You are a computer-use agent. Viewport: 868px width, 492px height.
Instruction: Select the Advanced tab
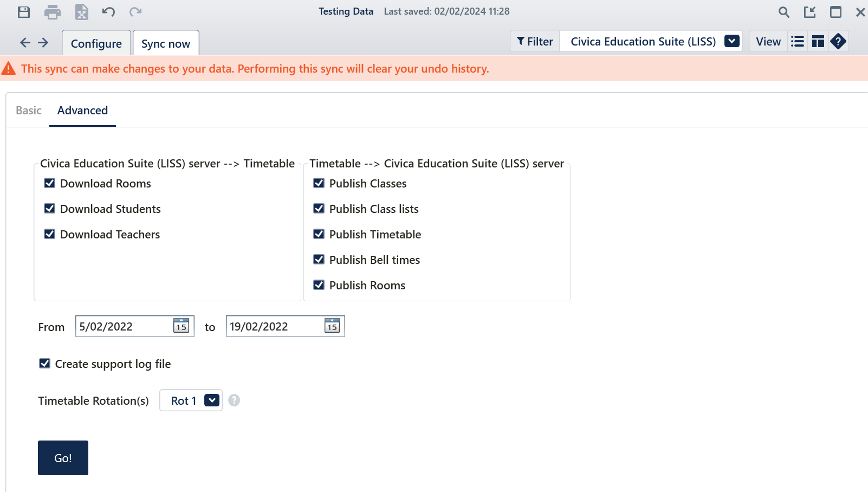82,111
